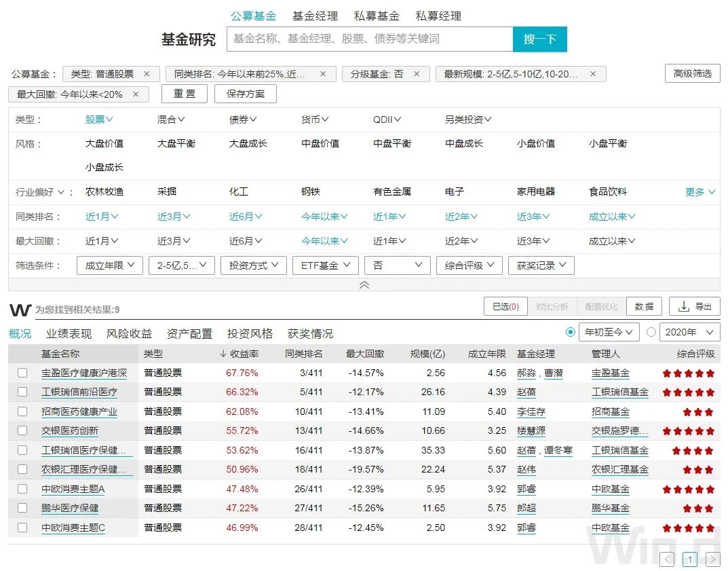The width and height of the screenshot is (728, 571).
Task: Select the 2020年 radio button
Action: point(651,332)
